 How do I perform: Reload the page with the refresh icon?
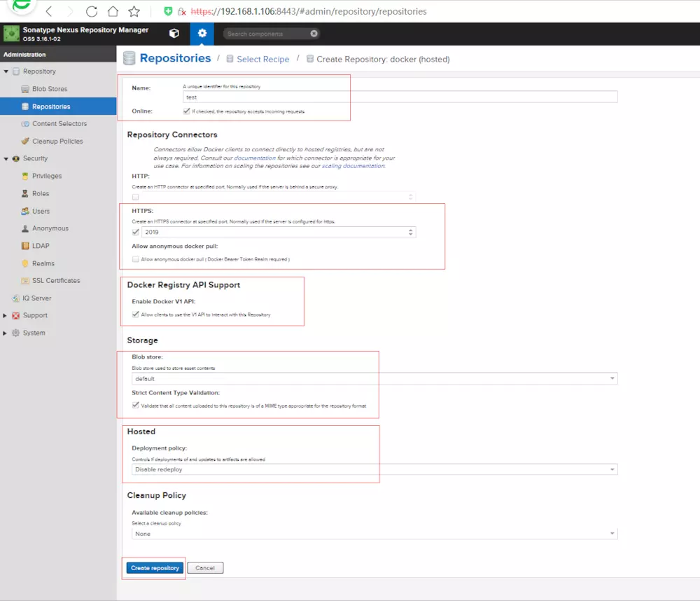(92, 11)
